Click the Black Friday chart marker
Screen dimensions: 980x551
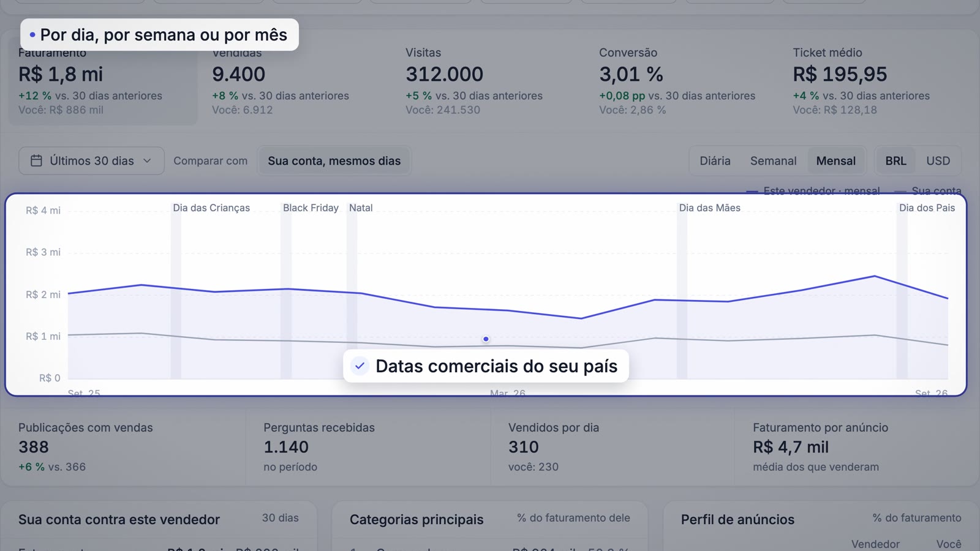[x=311, y=208]
